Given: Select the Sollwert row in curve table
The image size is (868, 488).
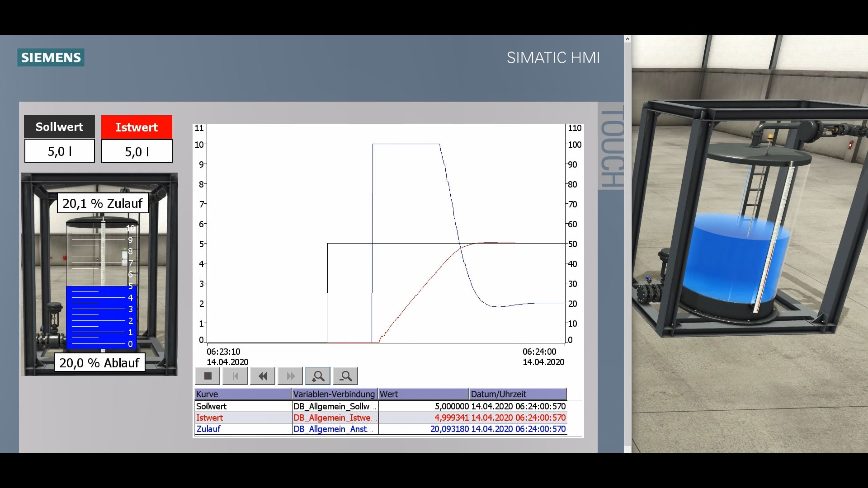Looking at the screenshot, I should 243,406.
